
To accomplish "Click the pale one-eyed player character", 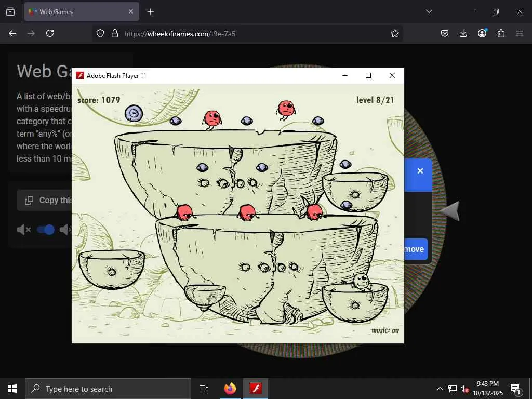I will [x=362, y=281].
